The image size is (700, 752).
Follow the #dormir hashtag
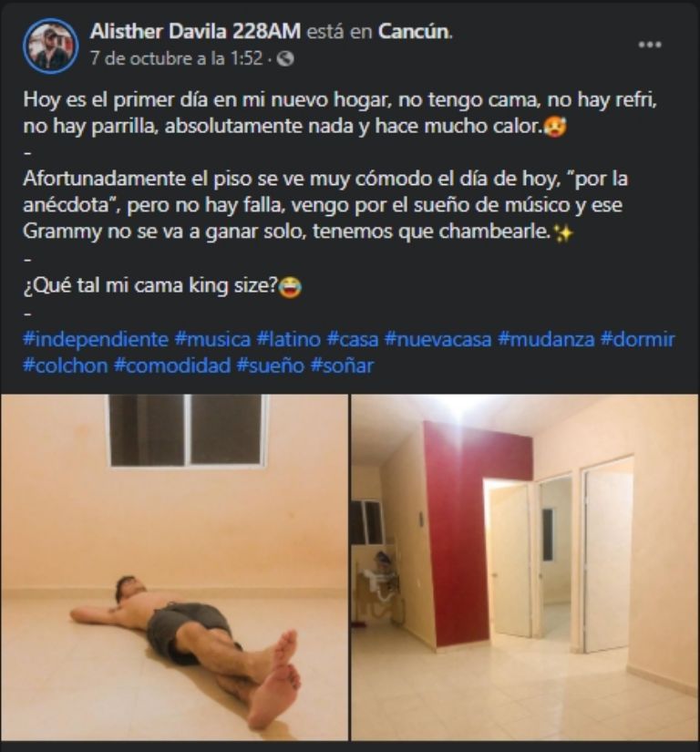click(x=637, y=339)
